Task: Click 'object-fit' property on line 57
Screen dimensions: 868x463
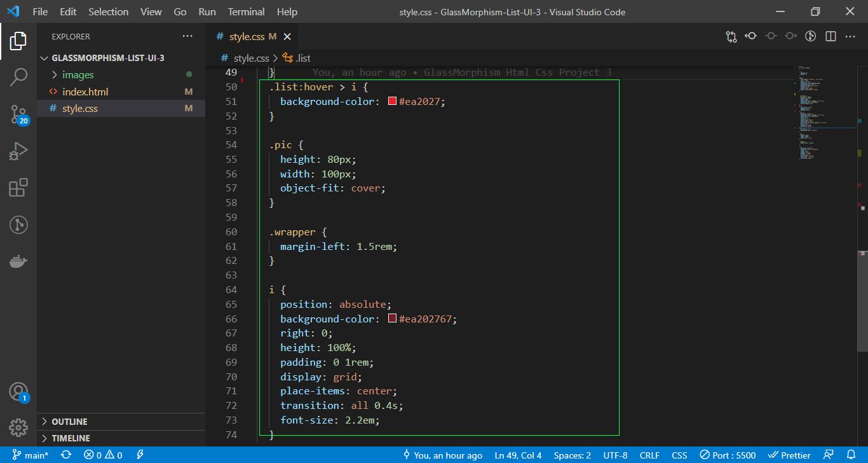Action: pos(309,188)
